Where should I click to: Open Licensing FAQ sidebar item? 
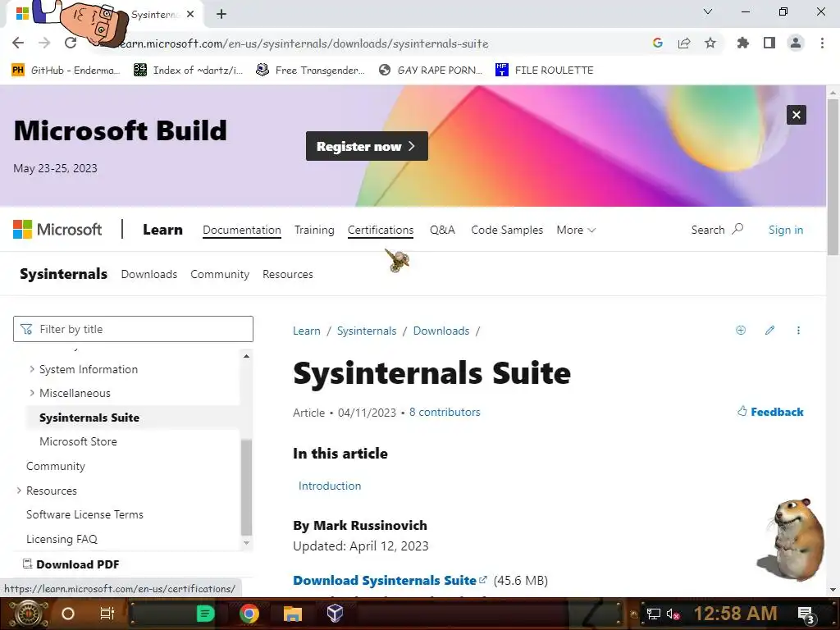tap(62, 539)
